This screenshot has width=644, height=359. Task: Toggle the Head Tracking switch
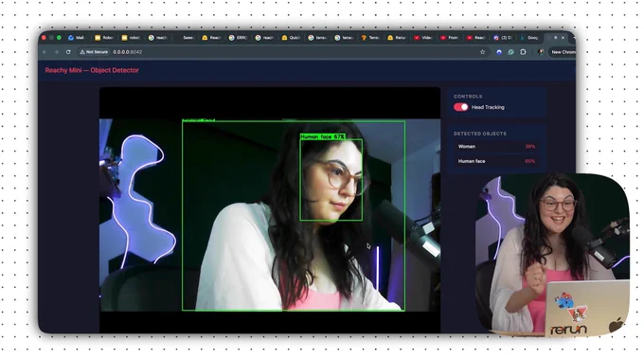click(461, 107)
